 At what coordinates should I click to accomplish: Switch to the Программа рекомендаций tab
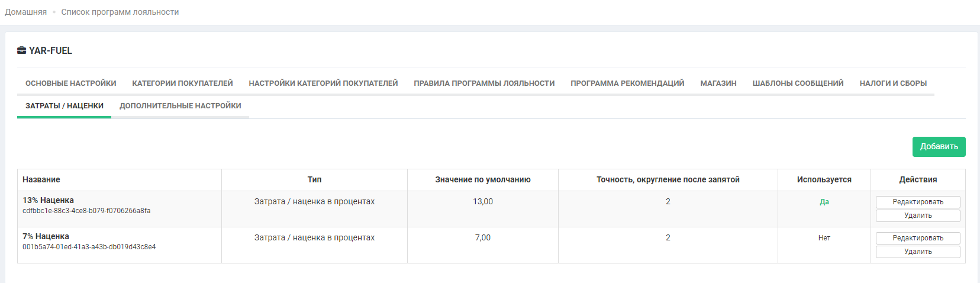click(x=627, y=83)
